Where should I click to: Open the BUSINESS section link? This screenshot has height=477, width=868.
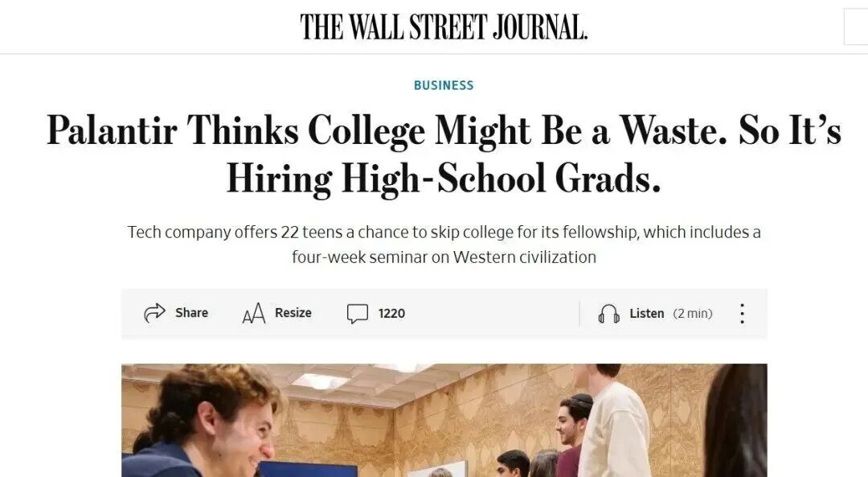444,85
